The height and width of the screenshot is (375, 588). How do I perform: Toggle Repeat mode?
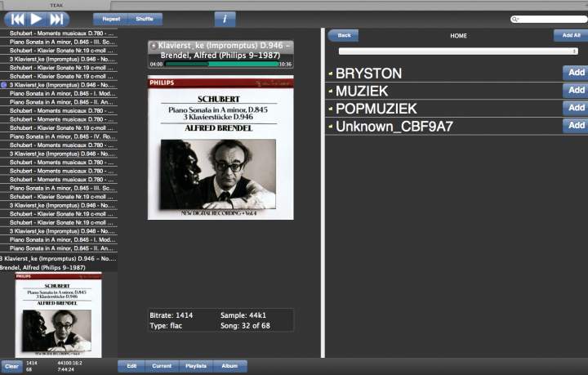pyautogui.click(x=110, y=19)
